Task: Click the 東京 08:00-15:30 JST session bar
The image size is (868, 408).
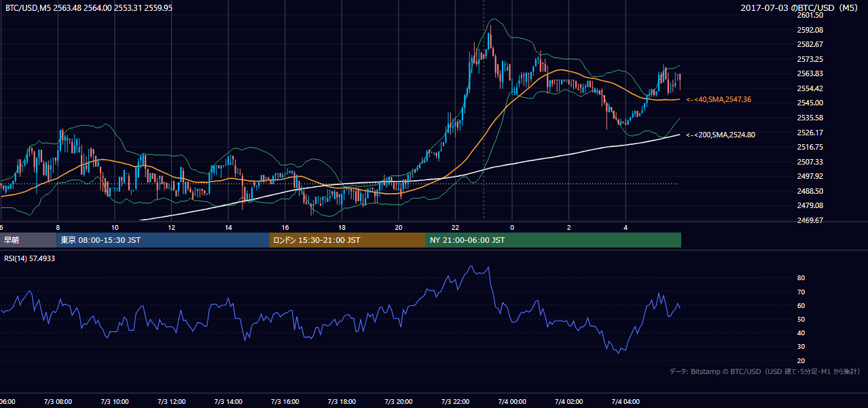Action: pos(163,240)
